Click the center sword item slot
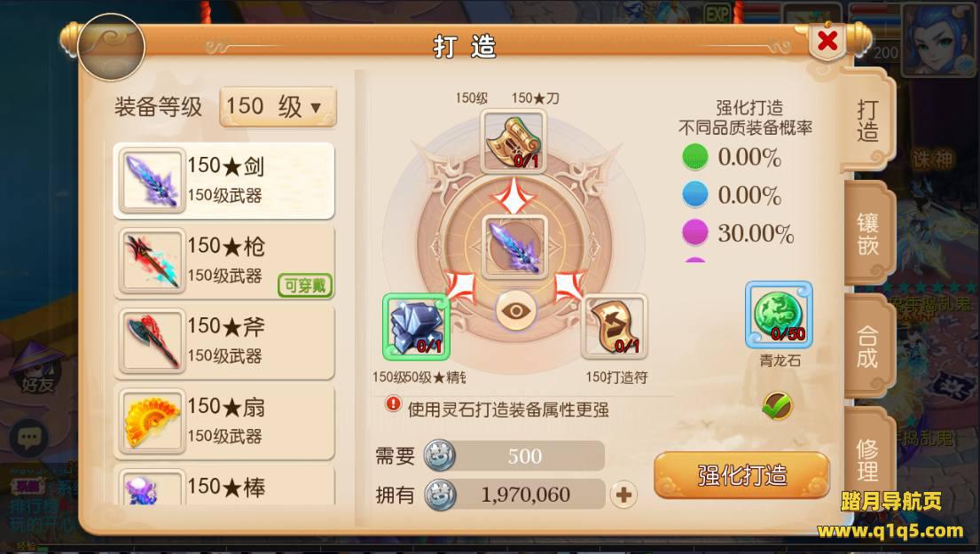Viewport: 980px width, 554px height. [x=514, y=247]
